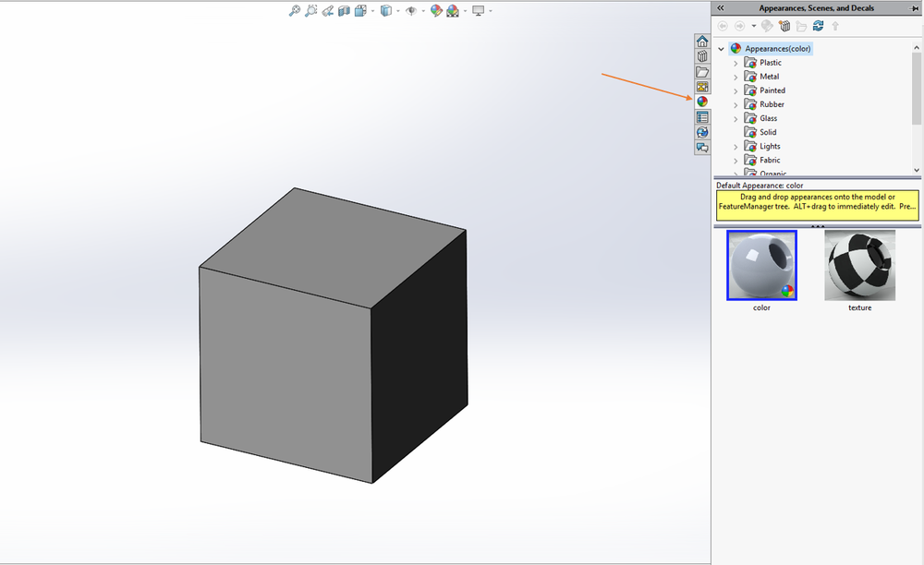This screenshot has height=565, width=924.
Task: Open View Orientation dropdown arrow
Action: (372, 11)
